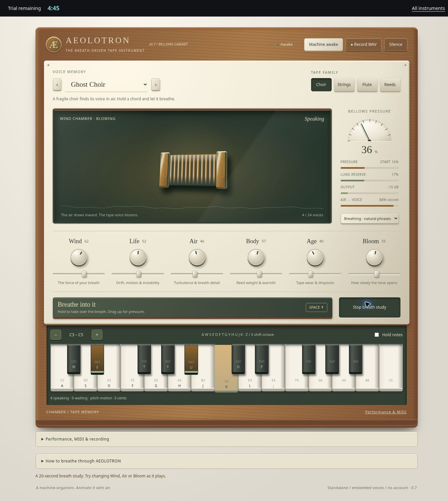This screenshot has height=501, width=448.
Task: Hold the Breathe into it bar
Action: [x=192, y=308]
